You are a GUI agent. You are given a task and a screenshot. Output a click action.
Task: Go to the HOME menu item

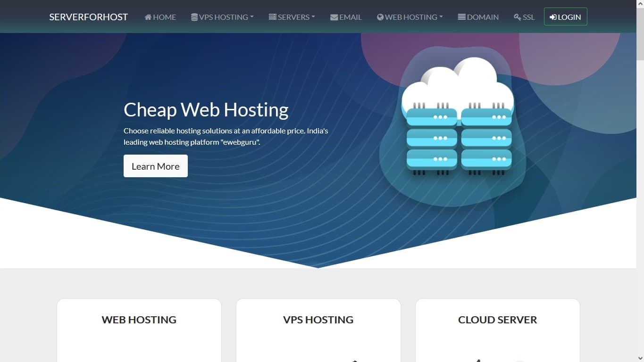click(164, 17)
